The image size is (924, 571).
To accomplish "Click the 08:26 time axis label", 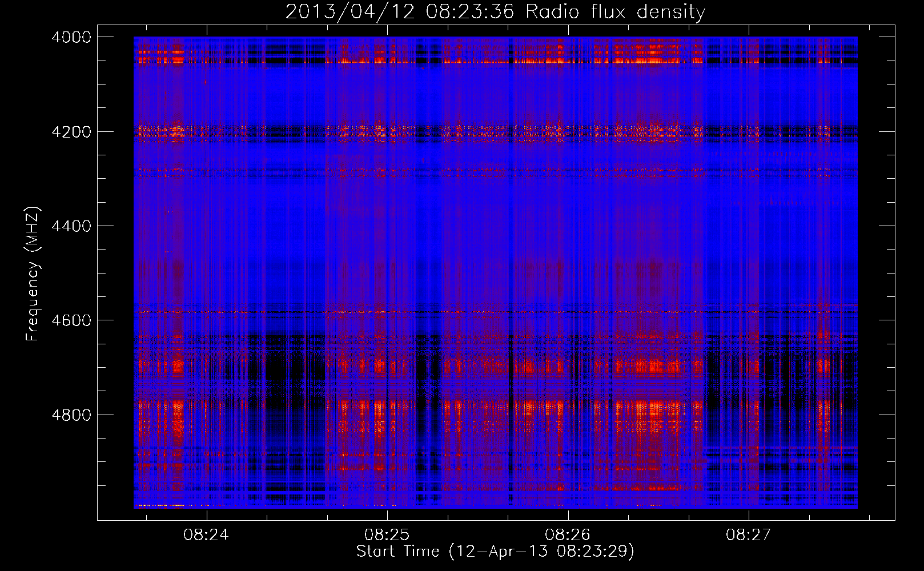I will pos(568,535).
